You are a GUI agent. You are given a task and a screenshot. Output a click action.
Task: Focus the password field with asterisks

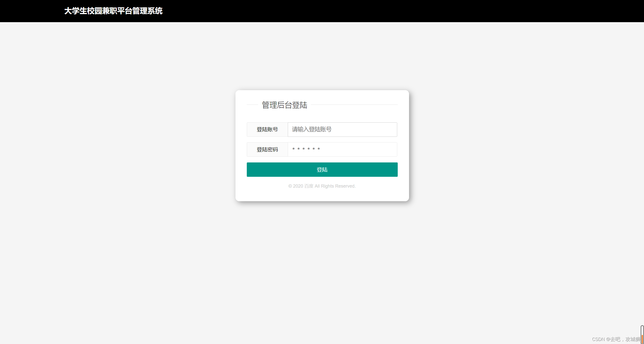click(342, 149)
